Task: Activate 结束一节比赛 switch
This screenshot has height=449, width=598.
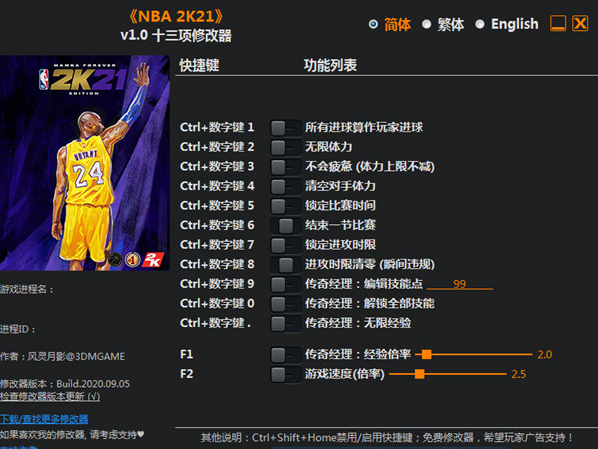Action: pos(285,225)
